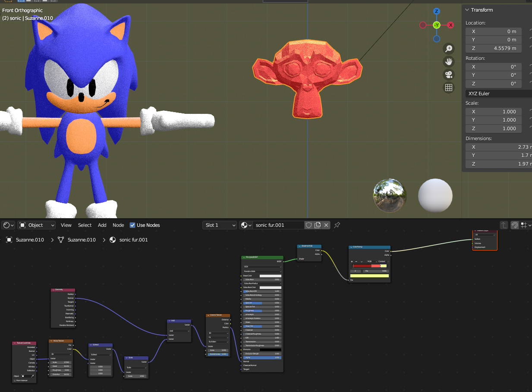
Task: Open the Add node operation dropdown
Action: [179, 331]
